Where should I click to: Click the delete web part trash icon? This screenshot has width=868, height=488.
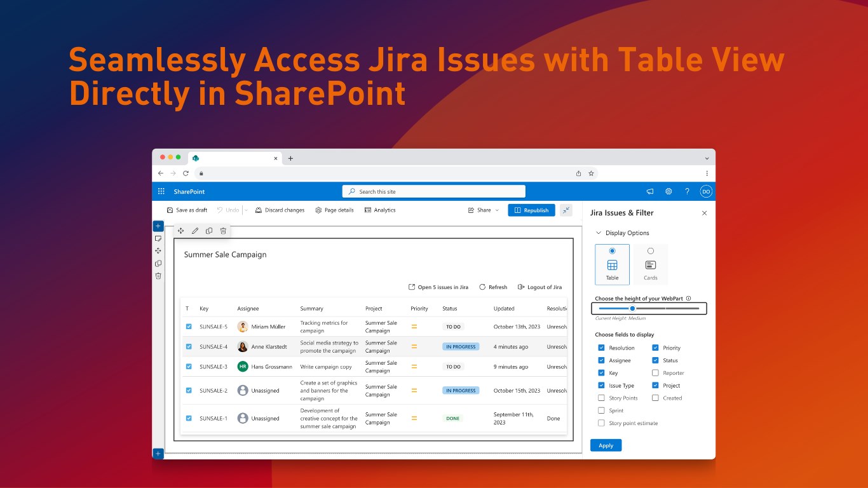pos(223,231)
